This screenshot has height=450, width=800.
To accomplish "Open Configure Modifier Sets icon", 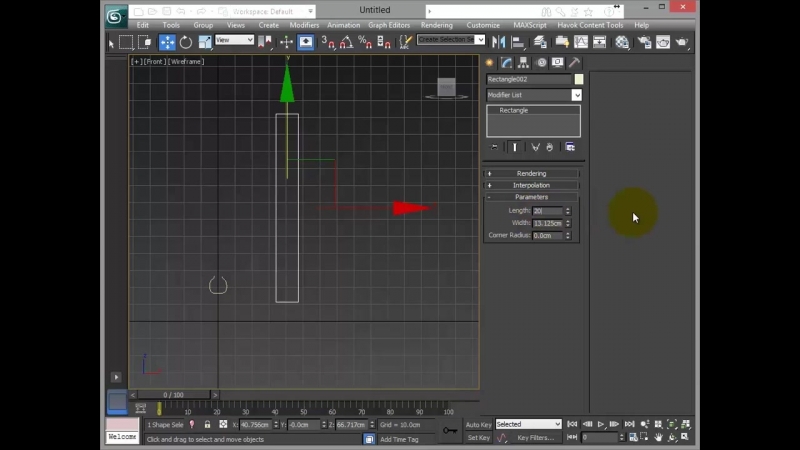I will point(570,147).
